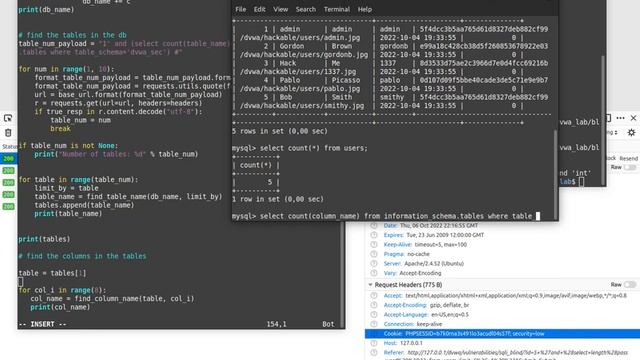Click the 'table = tables[1]' code line
This screenshot has height=360, width=640.
click(x=52, y=273)
